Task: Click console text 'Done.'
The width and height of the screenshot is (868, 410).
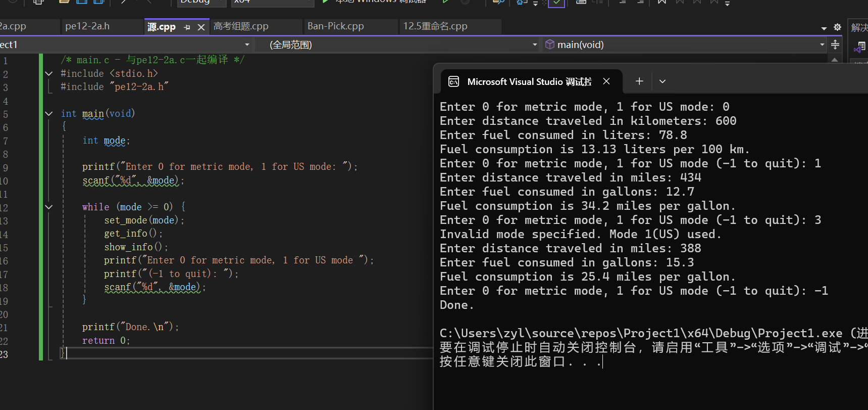Action: pos(457,305)
